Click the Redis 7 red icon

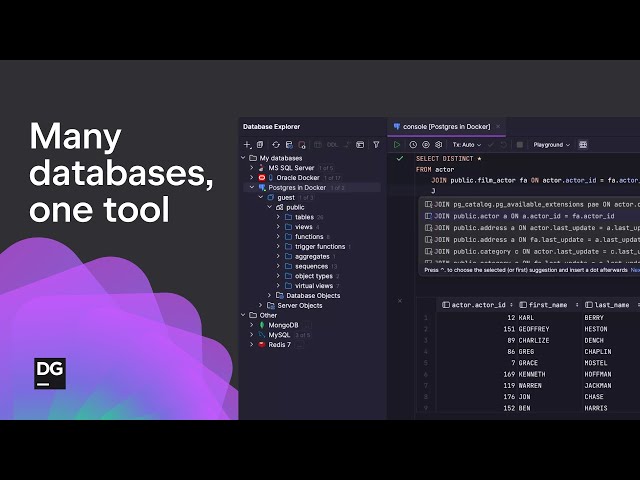pyautogui.click(x=262, y=345)
